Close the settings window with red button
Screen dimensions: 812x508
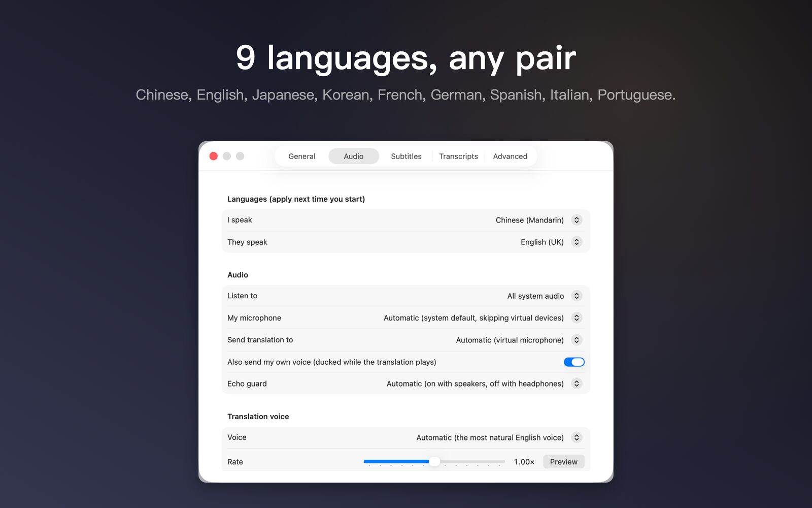[x=214, y=156]
